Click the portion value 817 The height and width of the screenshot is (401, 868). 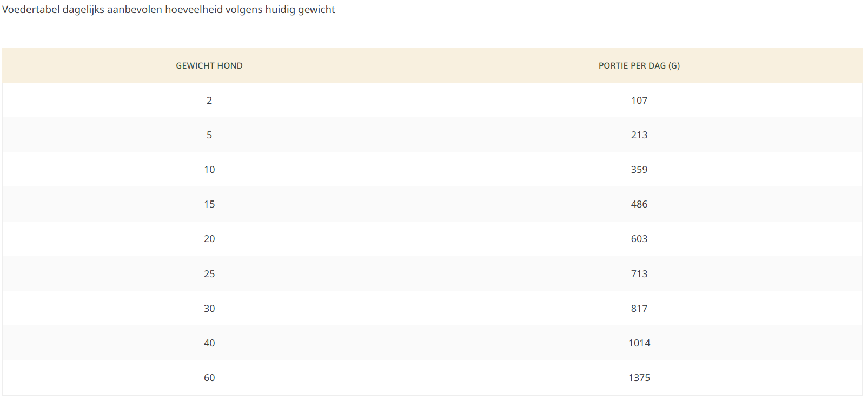tap(639, 309)
